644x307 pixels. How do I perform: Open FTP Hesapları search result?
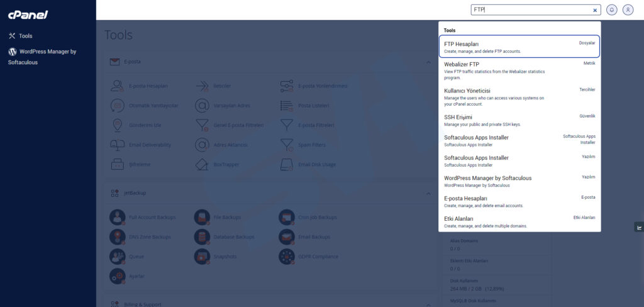coord(519,46)
